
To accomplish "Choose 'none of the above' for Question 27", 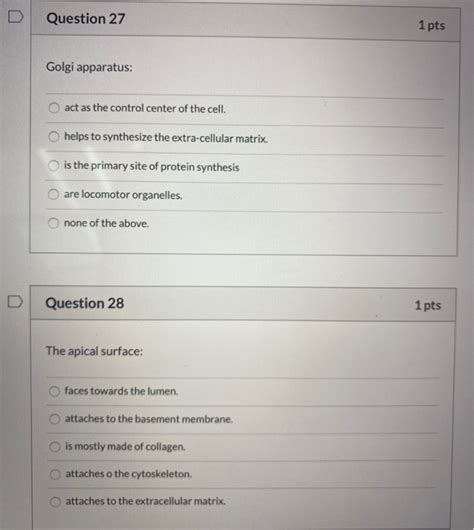I will tap(53, 223).
